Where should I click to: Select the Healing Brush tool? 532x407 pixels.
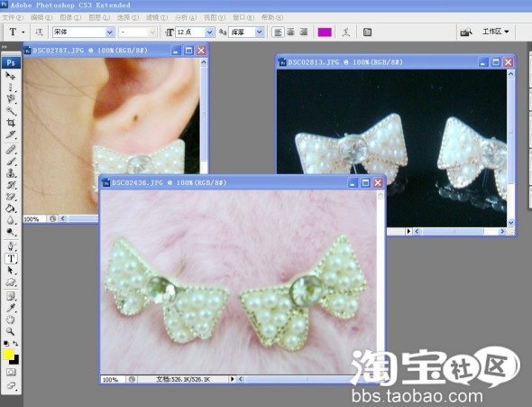(x=11, y=150)
